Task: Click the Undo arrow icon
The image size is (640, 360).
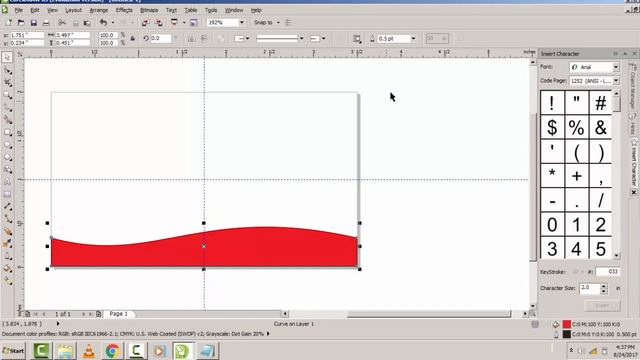Action: (x=104, y=22)
